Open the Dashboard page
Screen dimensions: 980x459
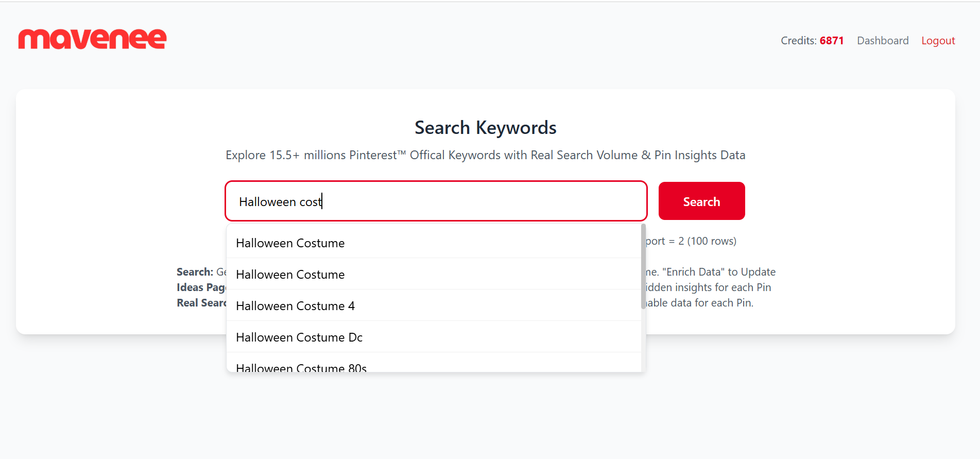point(882,41)
